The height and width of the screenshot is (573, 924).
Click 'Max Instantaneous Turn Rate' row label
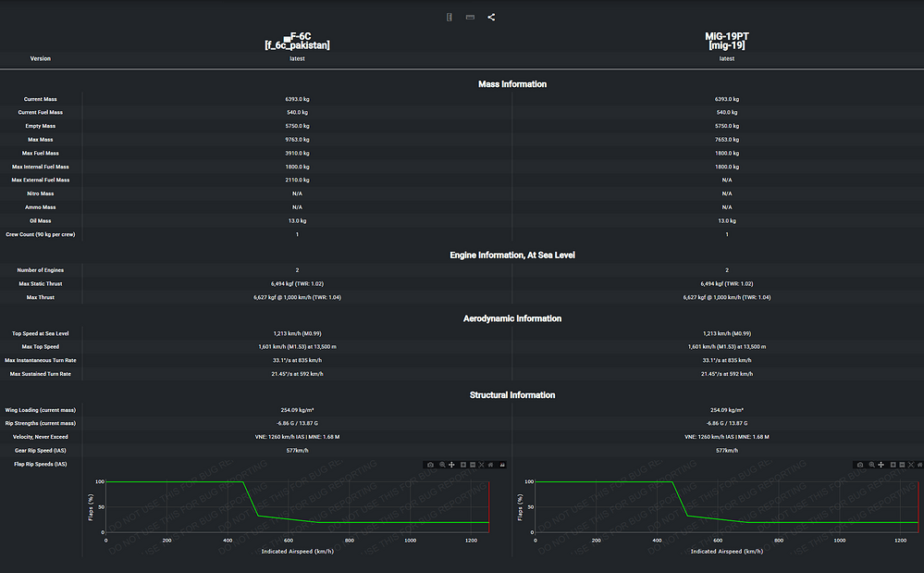pos(40,360)
